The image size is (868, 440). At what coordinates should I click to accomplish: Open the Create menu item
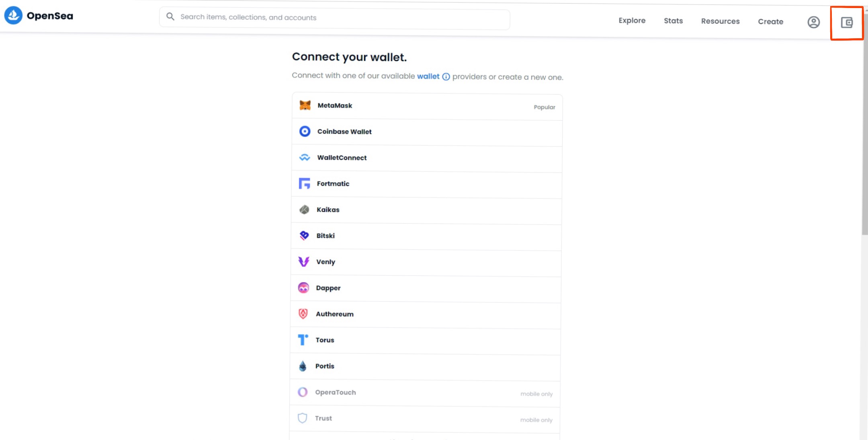770,22
